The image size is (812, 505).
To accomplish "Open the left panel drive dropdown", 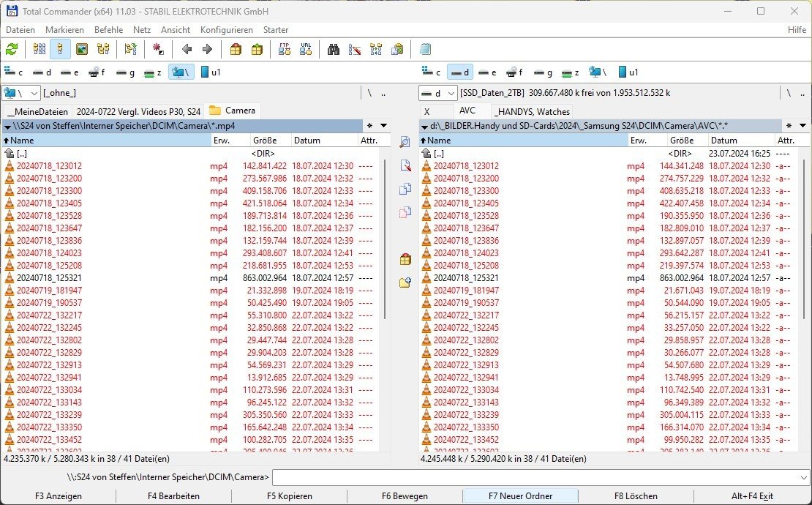I will [20, 93].
